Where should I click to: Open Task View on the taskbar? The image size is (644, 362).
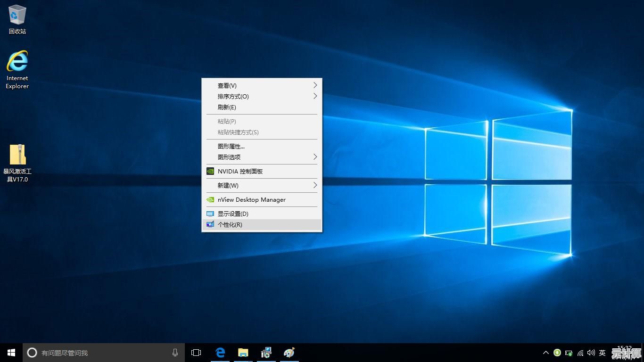tap(196, 353)
